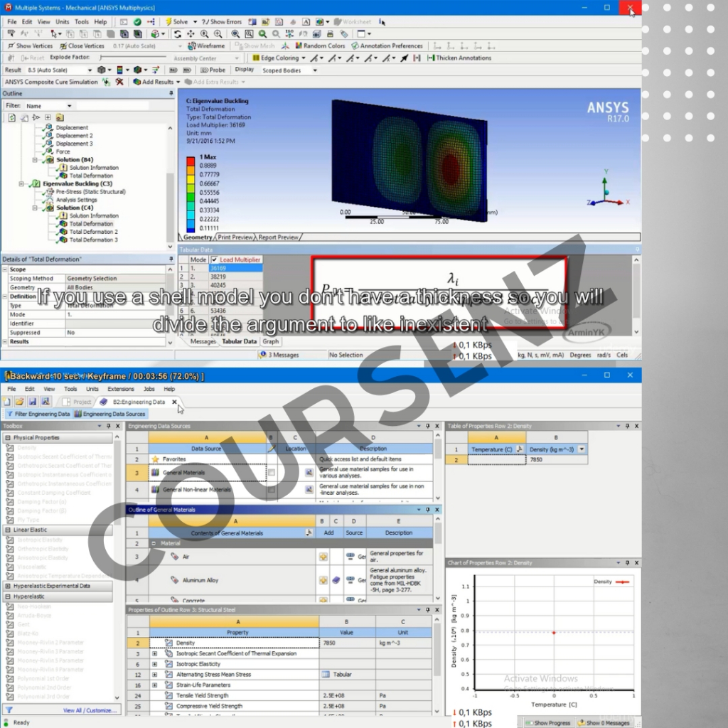728x728 pixels.
Task: Collapse the Physical Properties toolbox group
Action: click(8, 438)
